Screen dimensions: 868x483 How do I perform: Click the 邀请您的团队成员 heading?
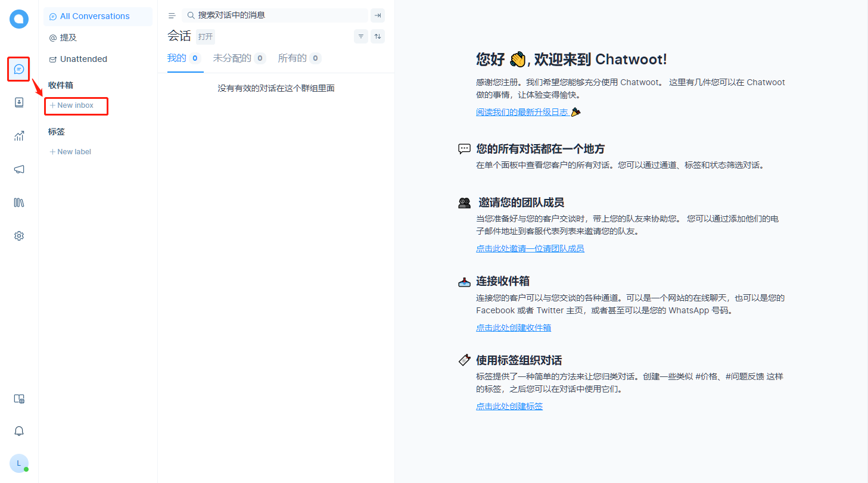pyautogui.click(x=521, y=202)
